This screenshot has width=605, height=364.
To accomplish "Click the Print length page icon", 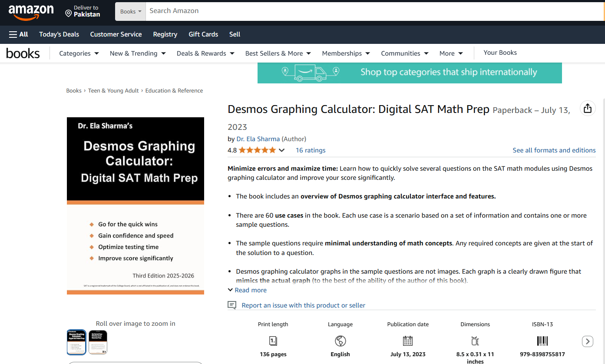I will pyautogui.click(x=273, y=341).
